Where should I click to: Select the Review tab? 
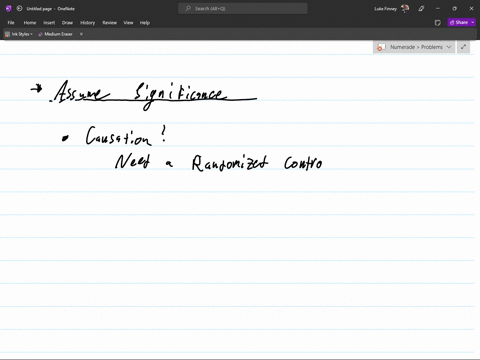pyautogui.click(x=109, y=23)
